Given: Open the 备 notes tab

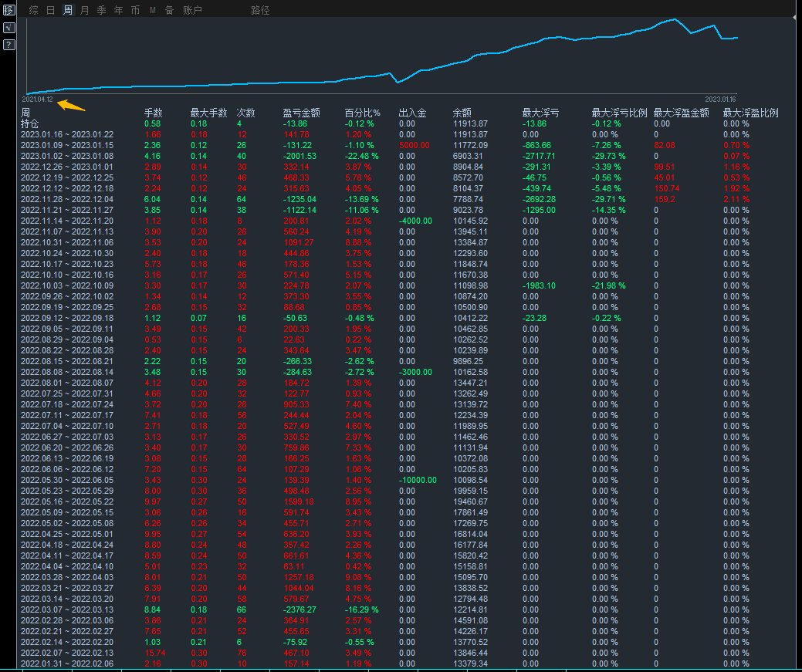Looking at the screenshot, I should pyautogui.click(x=169, y=10).
